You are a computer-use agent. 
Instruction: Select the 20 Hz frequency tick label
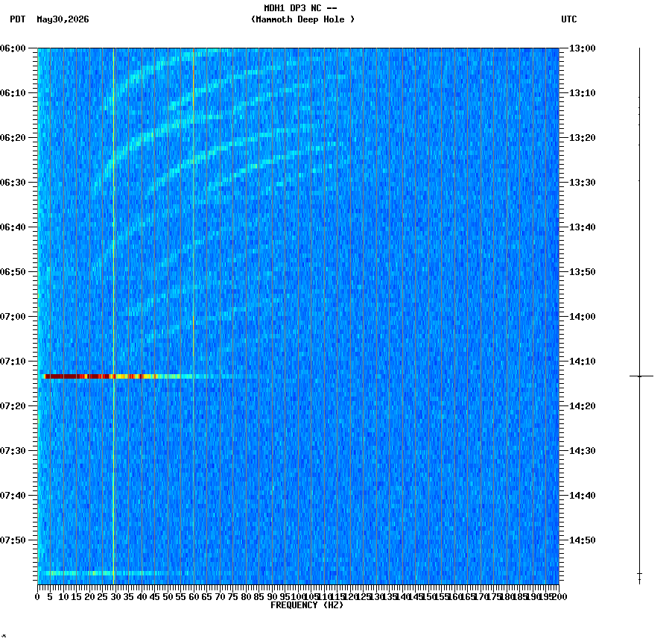[x=89, y=597]
